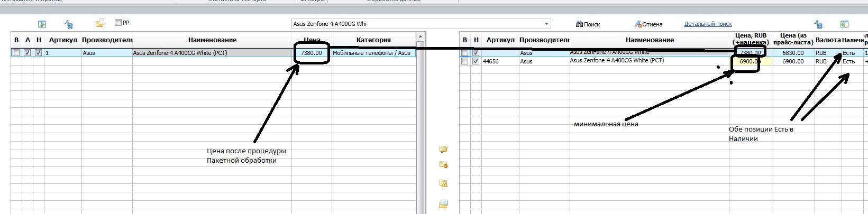Select Есть availability cell in row 44656
This screenshot has height=214, width=868.
[853, 61]
